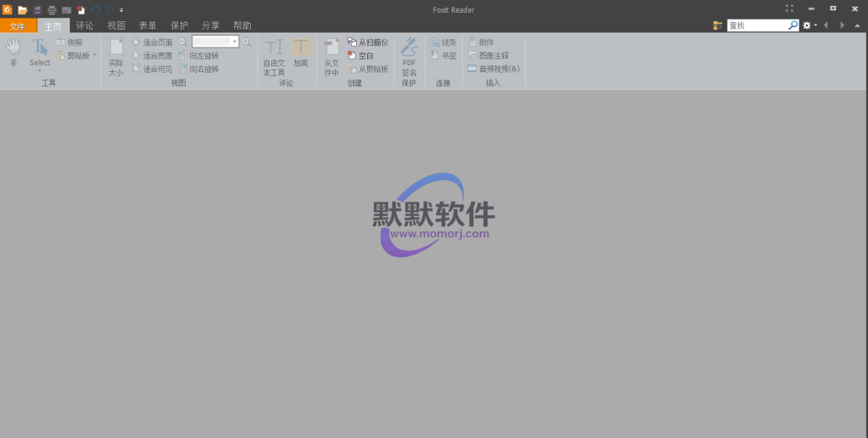Image resolution: width=868 pixels, height=438 pixels.
Task: Collapse the ribbon with the up chevron
Action: (x=857, y=26)
